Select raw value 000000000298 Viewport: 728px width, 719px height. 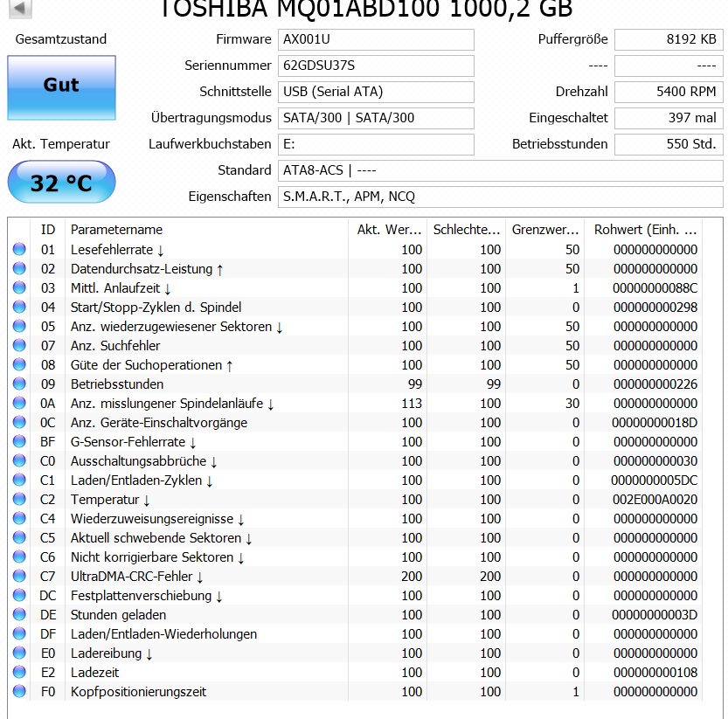pos(655,308)
